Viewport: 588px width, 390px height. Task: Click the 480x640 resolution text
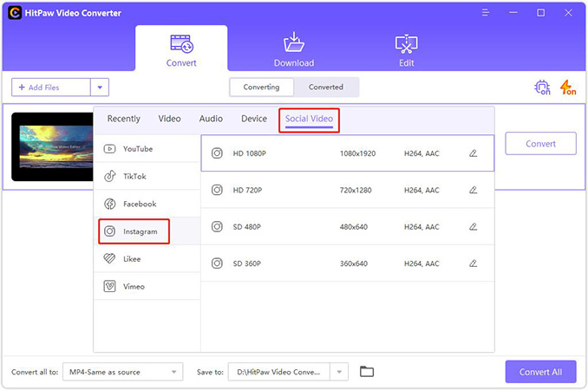coord(354,227)
